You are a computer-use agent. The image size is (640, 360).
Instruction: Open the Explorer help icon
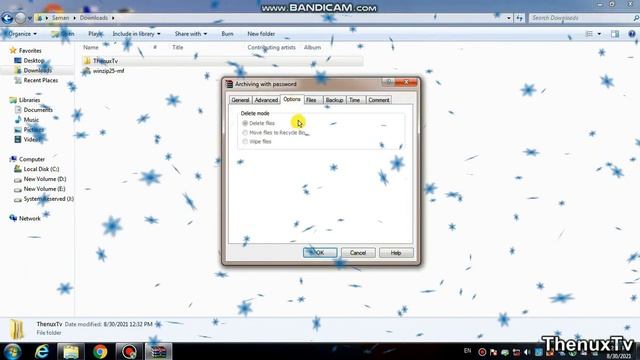pos(632,34)
